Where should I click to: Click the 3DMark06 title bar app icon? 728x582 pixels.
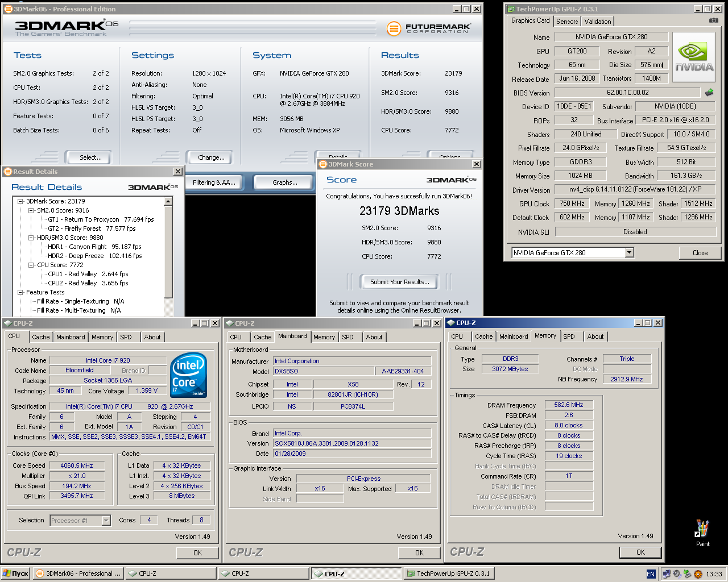pos(9,9)
